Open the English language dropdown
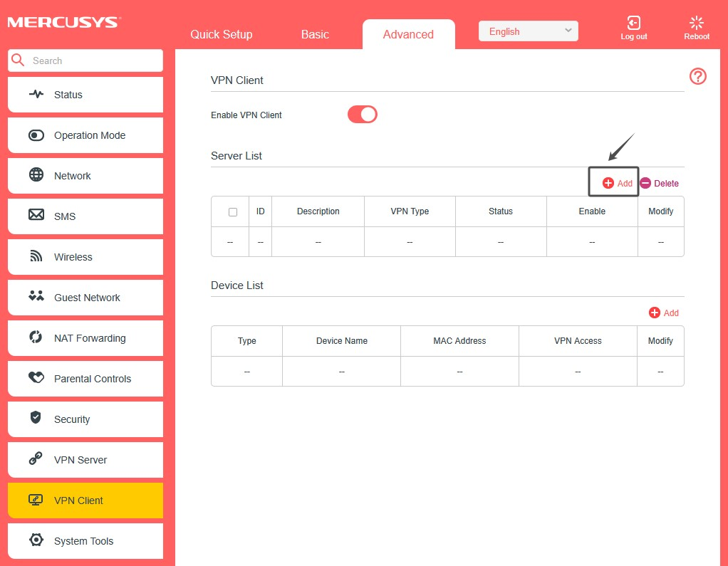 (x=528, y=31)
